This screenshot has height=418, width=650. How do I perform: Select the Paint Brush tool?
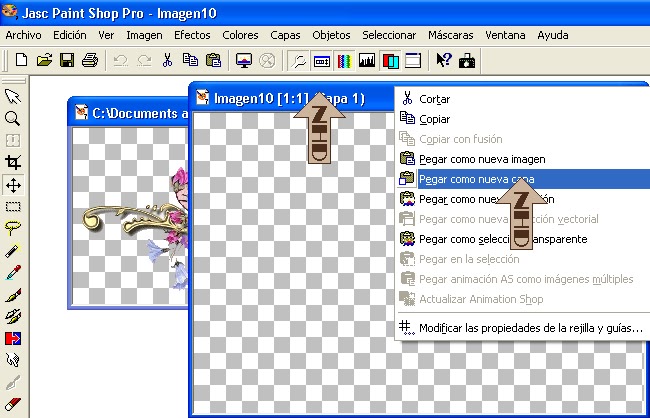[13, 295]
